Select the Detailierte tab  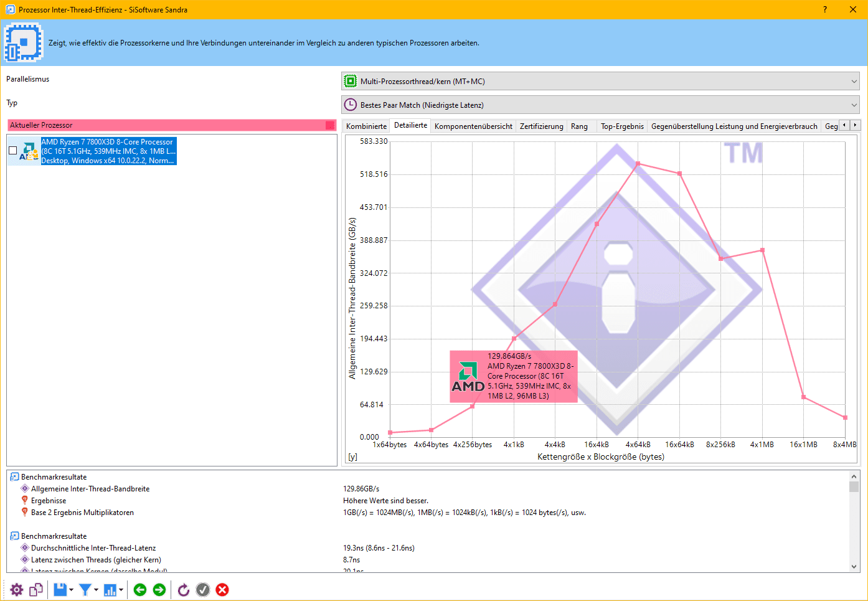point(411,125)
